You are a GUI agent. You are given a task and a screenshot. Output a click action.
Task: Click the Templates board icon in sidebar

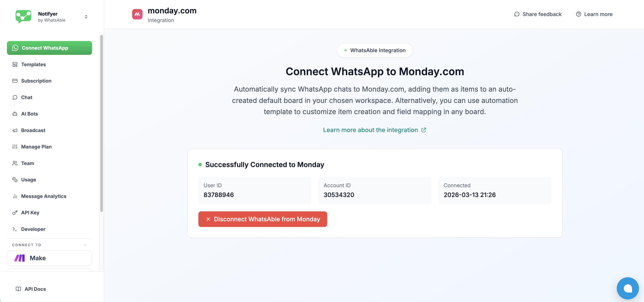coord(15,64)
